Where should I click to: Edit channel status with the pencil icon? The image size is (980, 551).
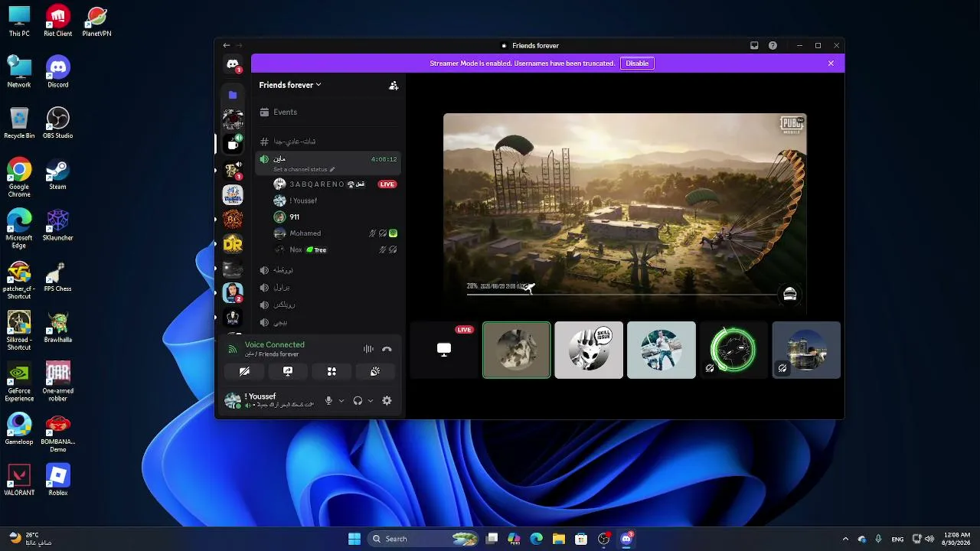332,169
